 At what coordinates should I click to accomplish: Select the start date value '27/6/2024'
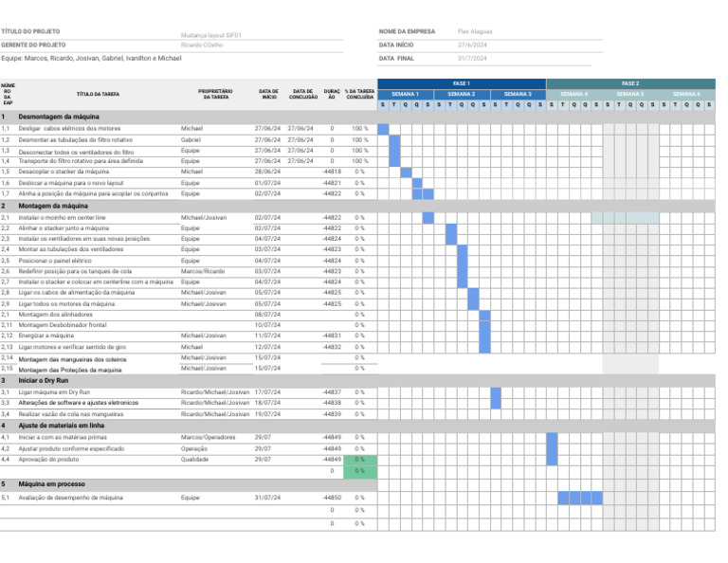472,45
